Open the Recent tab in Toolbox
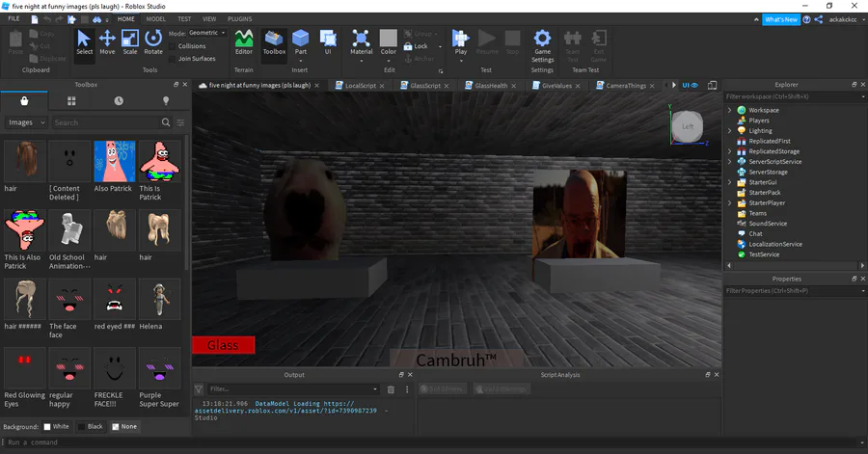 point(119,100)
